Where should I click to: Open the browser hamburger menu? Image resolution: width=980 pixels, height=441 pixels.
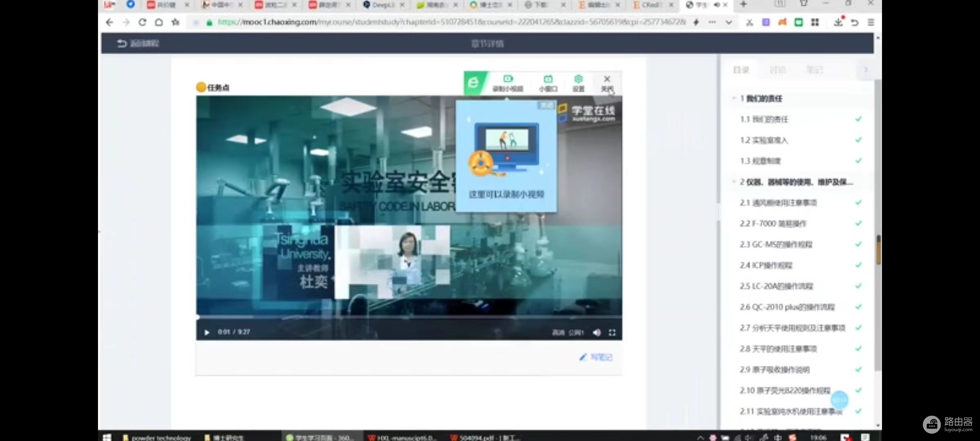click(871, 22)
